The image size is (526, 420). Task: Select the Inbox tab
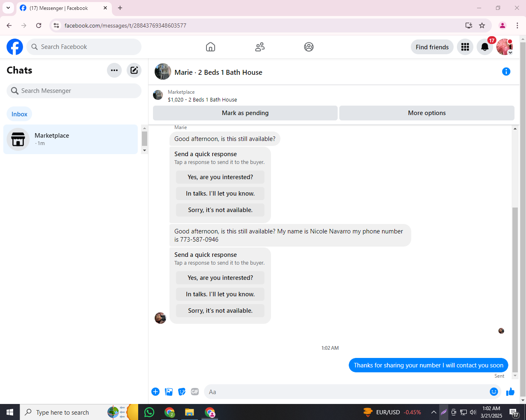click(19, 114)
